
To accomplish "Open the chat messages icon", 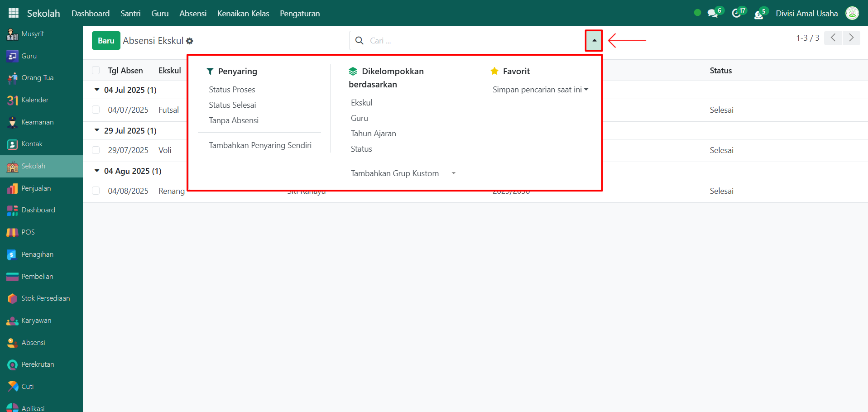I will click(713, 13).
